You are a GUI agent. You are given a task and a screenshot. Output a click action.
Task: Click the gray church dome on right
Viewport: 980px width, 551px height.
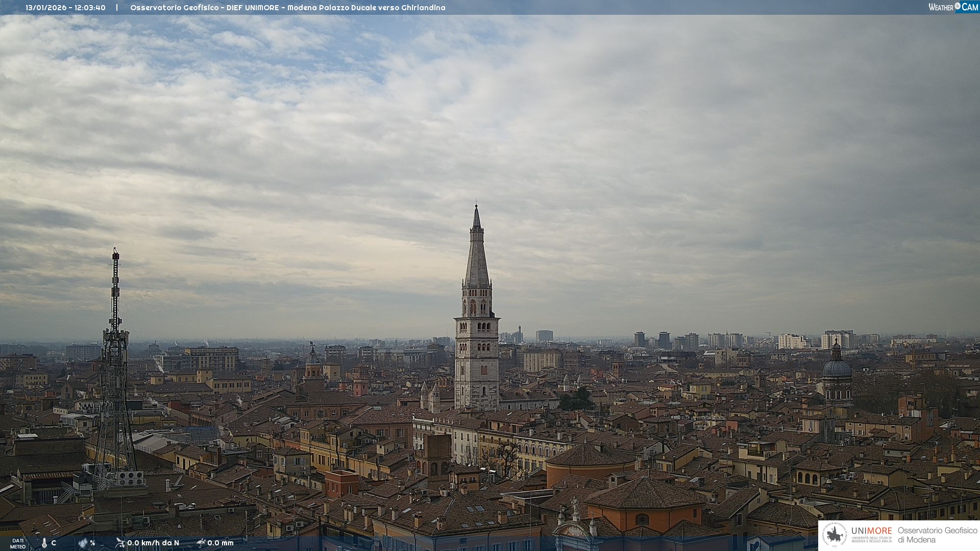point(837,367)
